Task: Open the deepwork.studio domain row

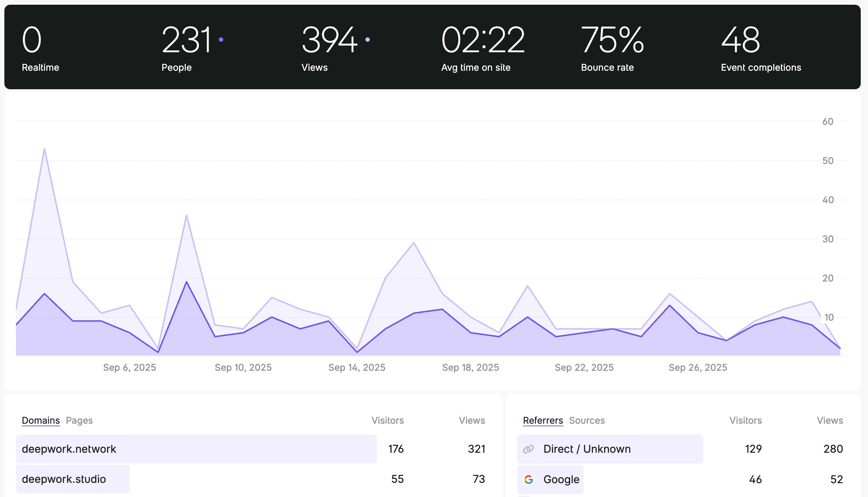Action: coord(64,479)
